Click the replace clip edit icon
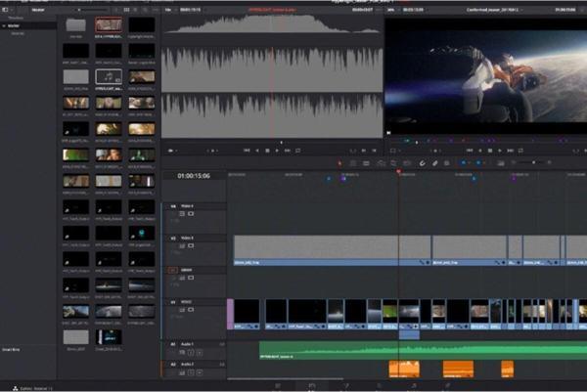 (x=407, y=163)
